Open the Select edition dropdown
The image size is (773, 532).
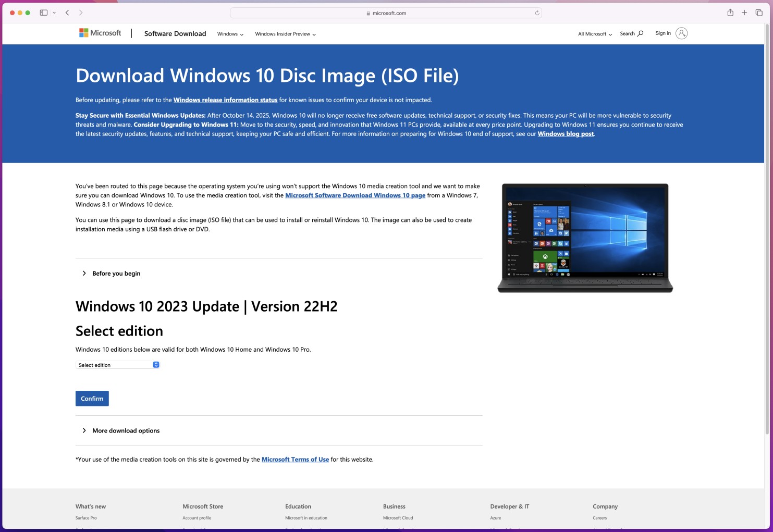(117, 365)
